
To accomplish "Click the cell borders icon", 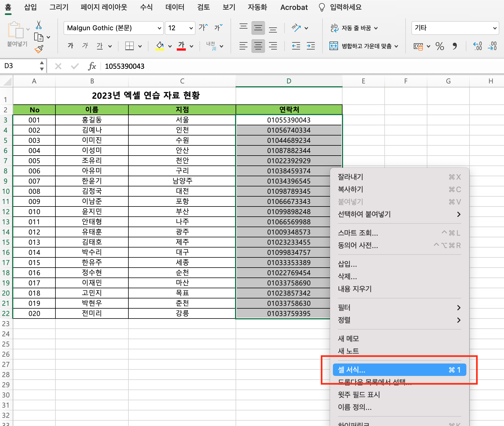I will (130, 46).
